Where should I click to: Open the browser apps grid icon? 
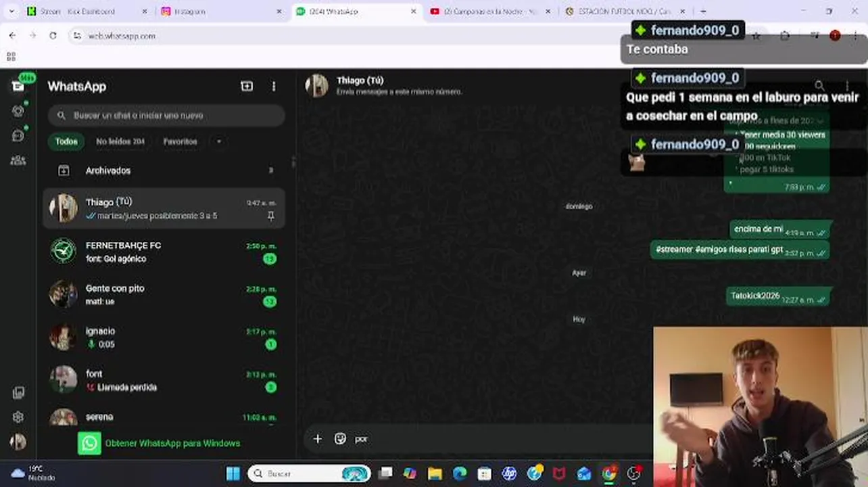11,57
